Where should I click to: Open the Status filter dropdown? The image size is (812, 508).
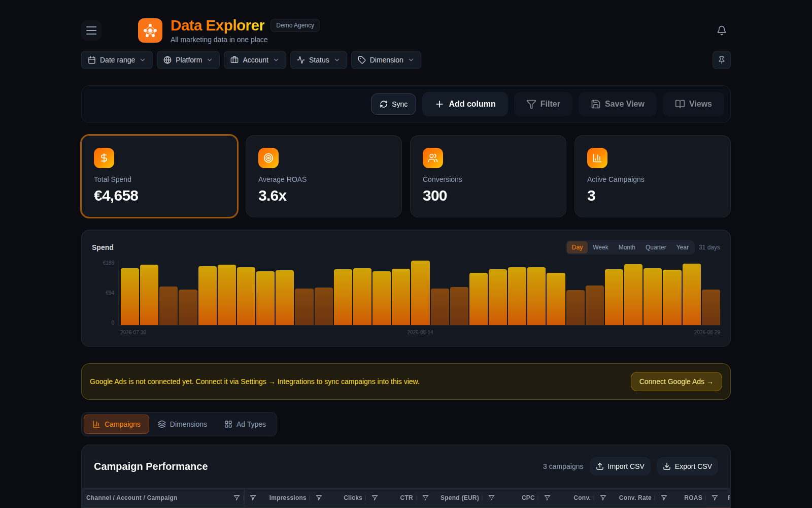coord(319,60)
